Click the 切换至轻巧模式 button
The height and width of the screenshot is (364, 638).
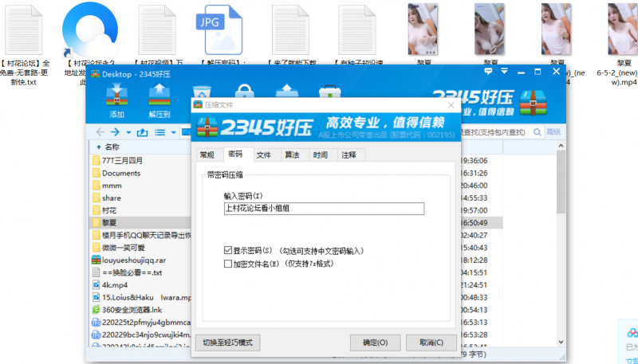[227, 342]
